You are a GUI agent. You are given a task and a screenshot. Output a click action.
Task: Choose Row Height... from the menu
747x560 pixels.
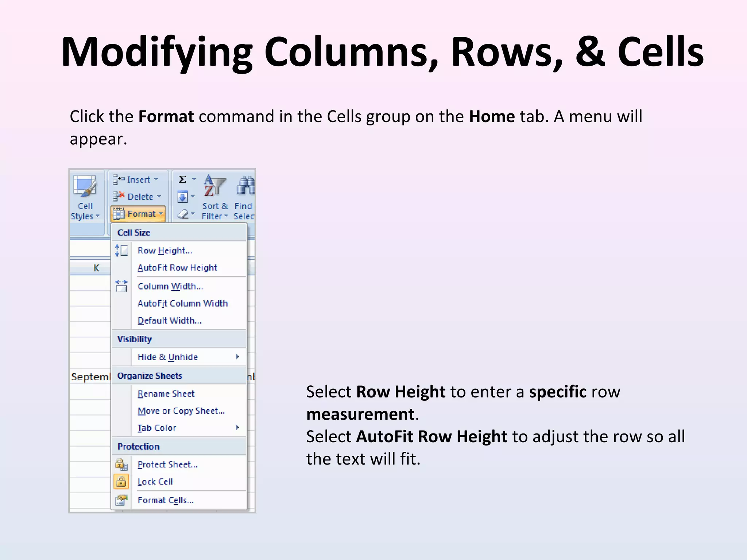point(179,250)
